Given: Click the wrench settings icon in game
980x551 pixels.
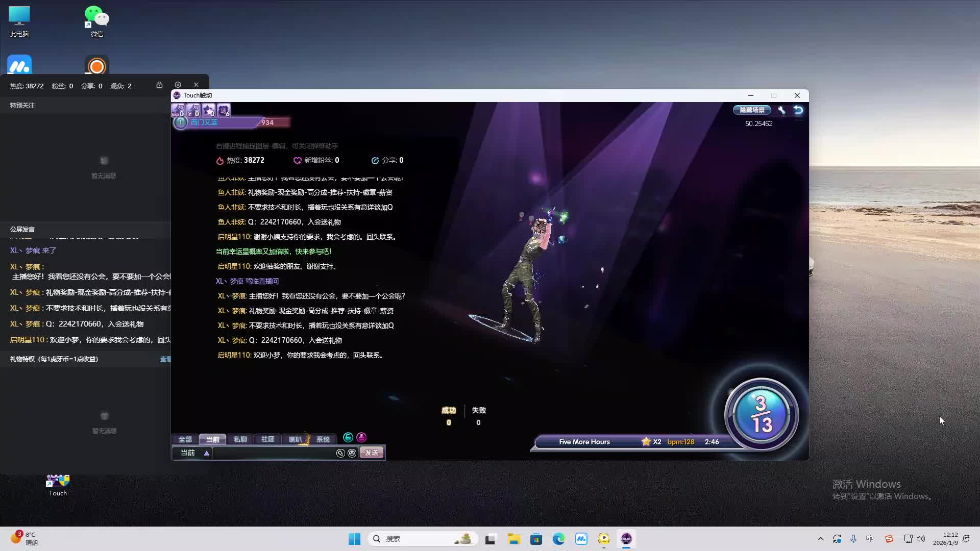Looking at the screenshot, I should tap(781, 110).
